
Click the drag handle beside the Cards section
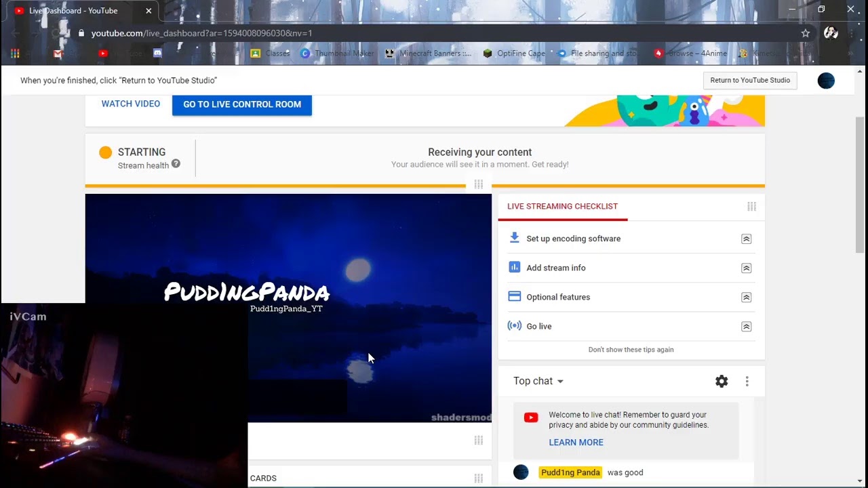[479, 478]
